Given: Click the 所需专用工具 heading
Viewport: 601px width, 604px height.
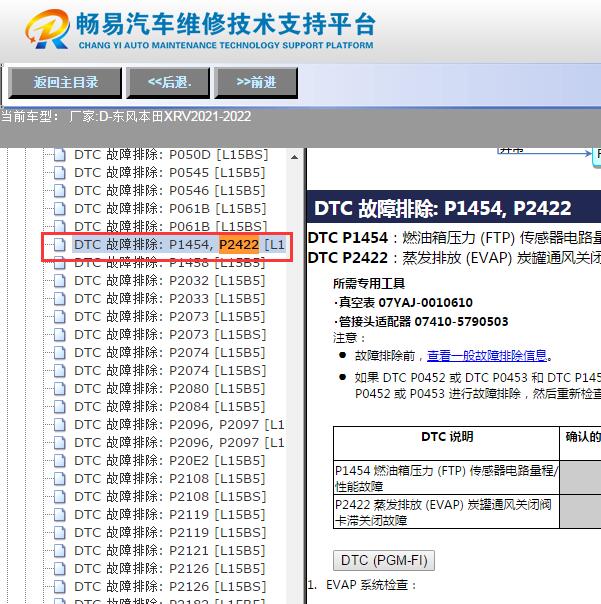Looking at the screenshot, I should coord(369,284).
